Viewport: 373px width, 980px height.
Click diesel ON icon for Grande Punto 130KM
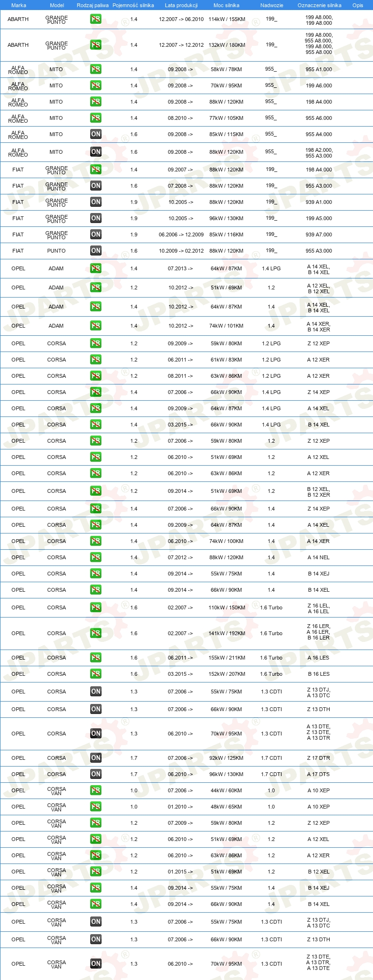click(x=96, y=218)
